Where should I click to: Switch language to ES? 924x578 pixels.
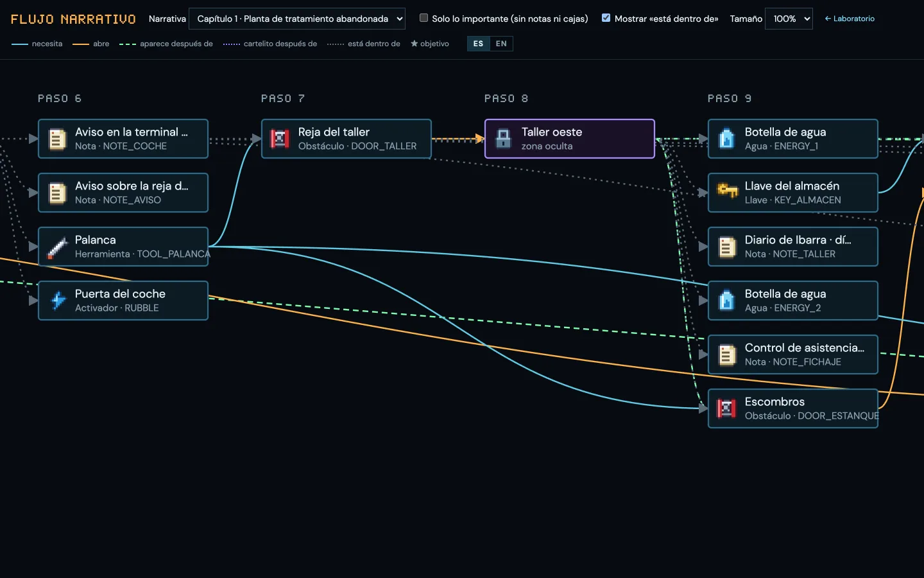(x=478, y=44)
